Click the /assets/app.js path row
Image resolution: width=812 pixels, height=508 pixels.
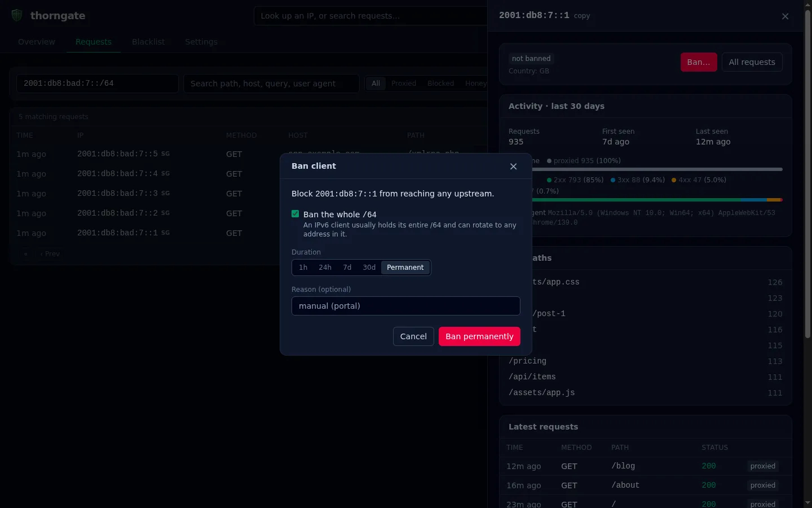click(646, 393)
